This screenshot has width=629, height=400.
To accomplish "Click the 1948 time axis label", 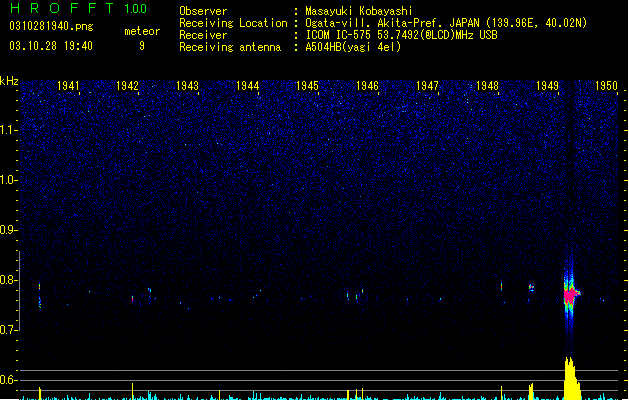I will [487, 86].
